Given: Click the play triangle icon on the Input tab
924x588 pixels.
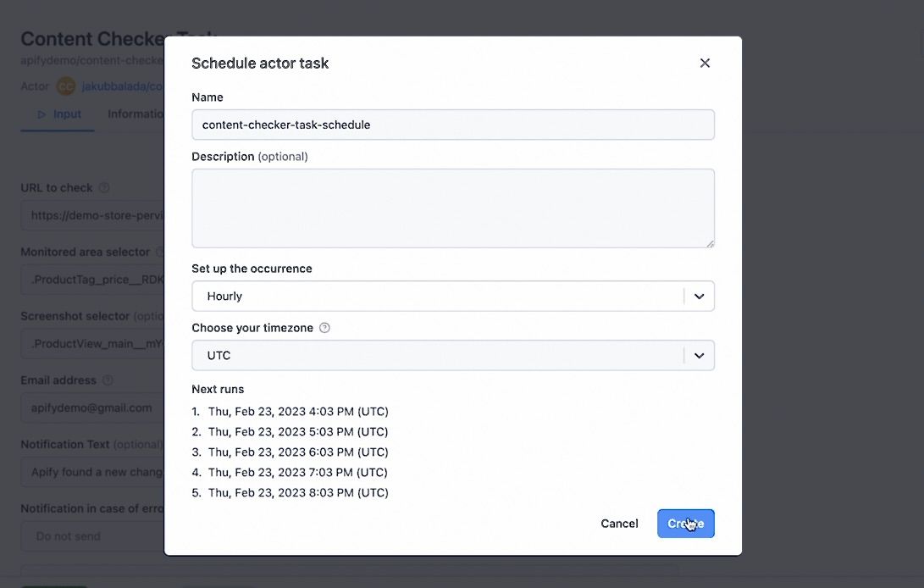Looking at the screenshot, I should pos(40,113).
